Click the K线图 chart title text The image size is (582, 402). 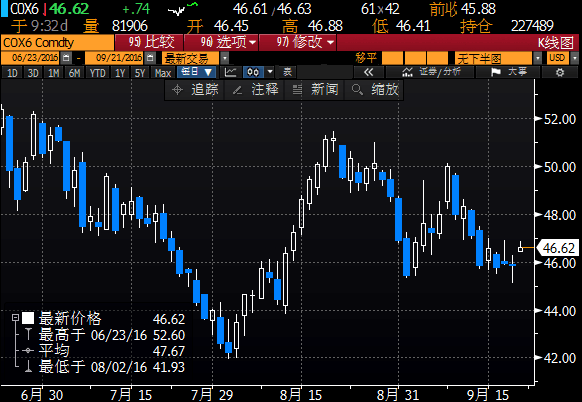556,43
